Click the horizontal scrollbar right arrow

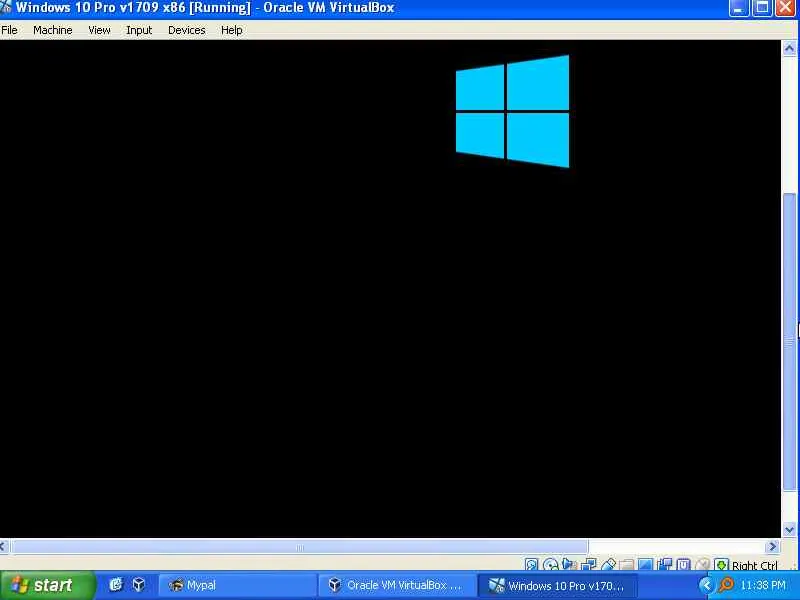772,546
